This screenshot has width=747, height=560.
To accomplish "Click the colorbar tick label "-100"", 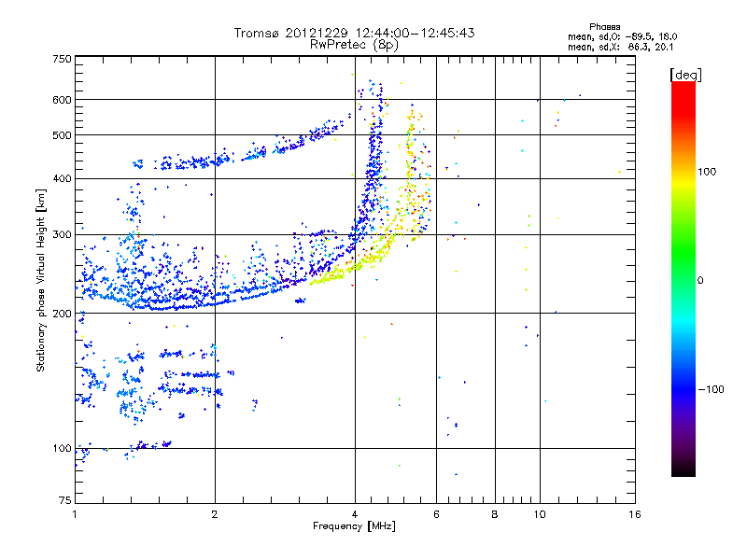I will (712, 389).
